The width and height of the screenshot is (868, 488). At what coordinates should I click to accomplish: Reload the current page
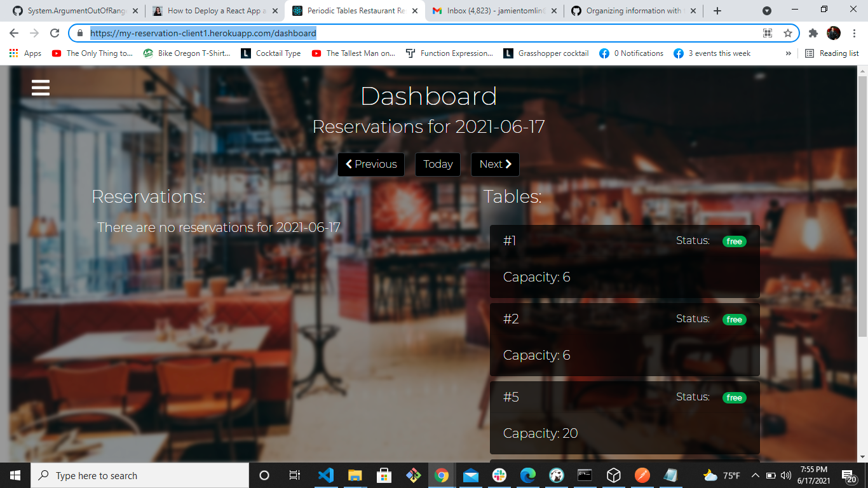click(x=55, y=33)
